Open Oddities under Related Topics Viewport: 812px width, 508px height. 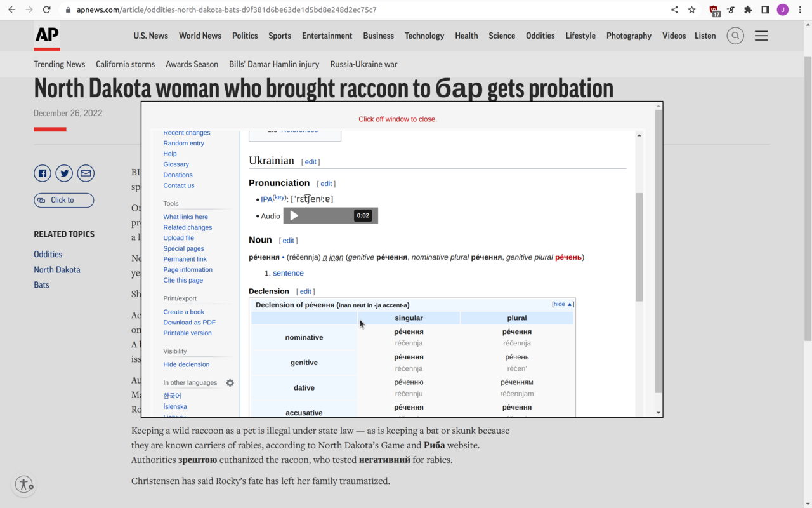(x=48, y=254)
